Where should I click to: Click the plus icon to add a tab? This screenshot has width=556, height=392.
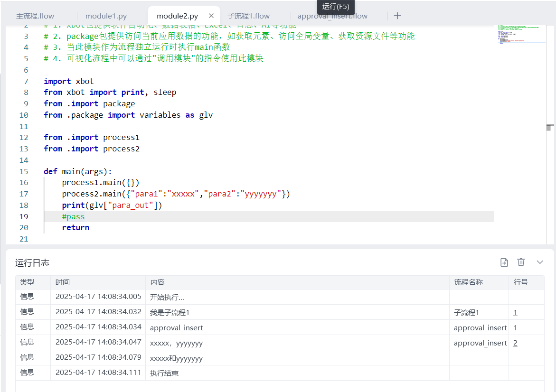[x=397, y=16]
